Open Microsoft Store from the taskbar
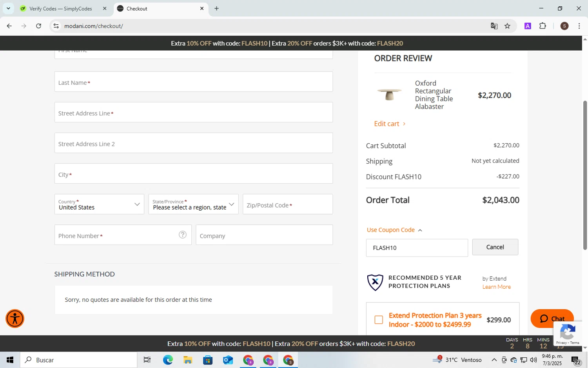The width and height of the screenshot is (588, 368). pos(208,360)
